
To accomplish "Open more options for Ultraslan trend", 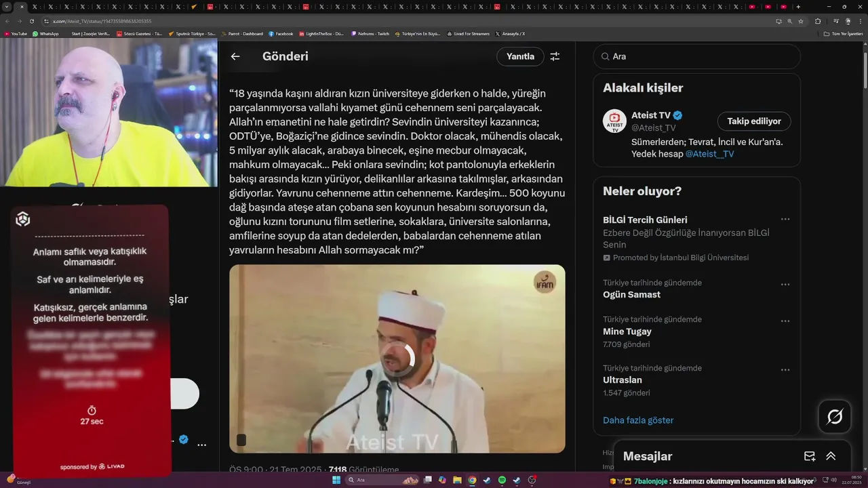I will pos(785,370).
